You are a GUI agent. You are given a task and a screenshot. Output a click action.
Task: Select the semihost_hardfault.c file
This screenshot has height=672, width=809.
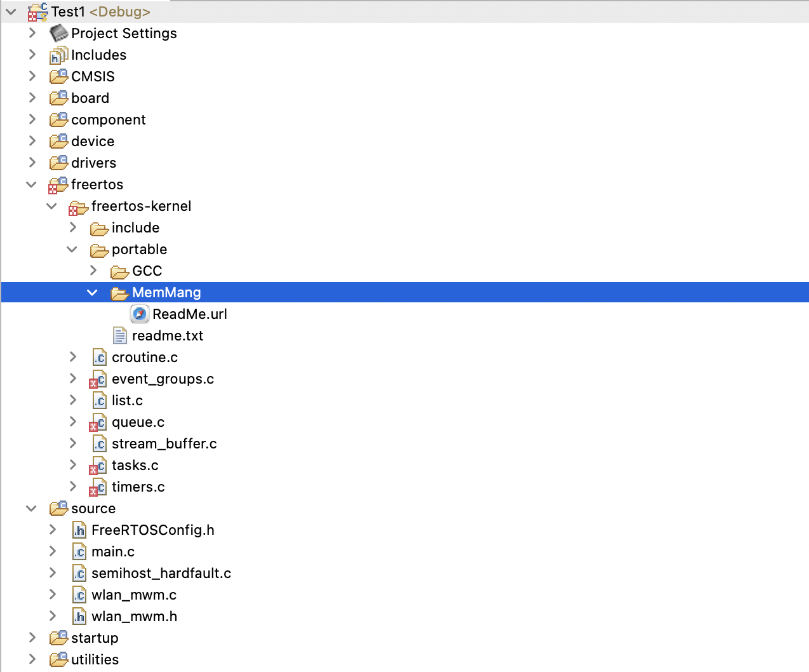161,573
